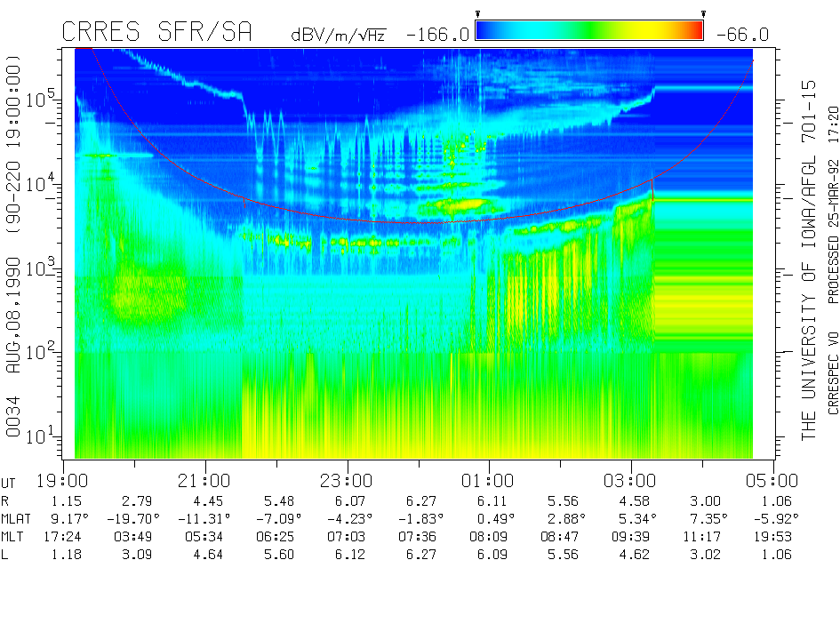Image resolution: width=840 pixels, height=640 pixels.
Task: Click the 01:00 time axis label
Action: pyautogui.click(x=489, y=481)
